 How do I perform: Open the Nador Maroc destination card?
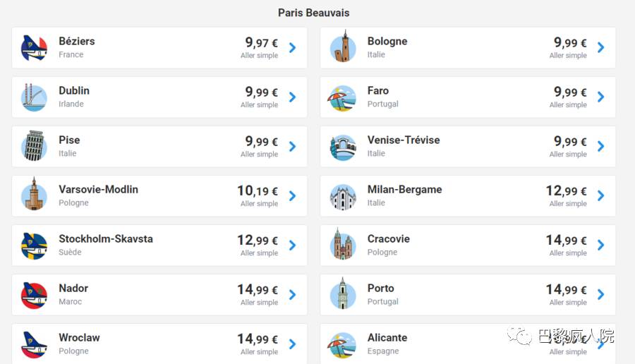pyautogui.click(x=159, y=295)
